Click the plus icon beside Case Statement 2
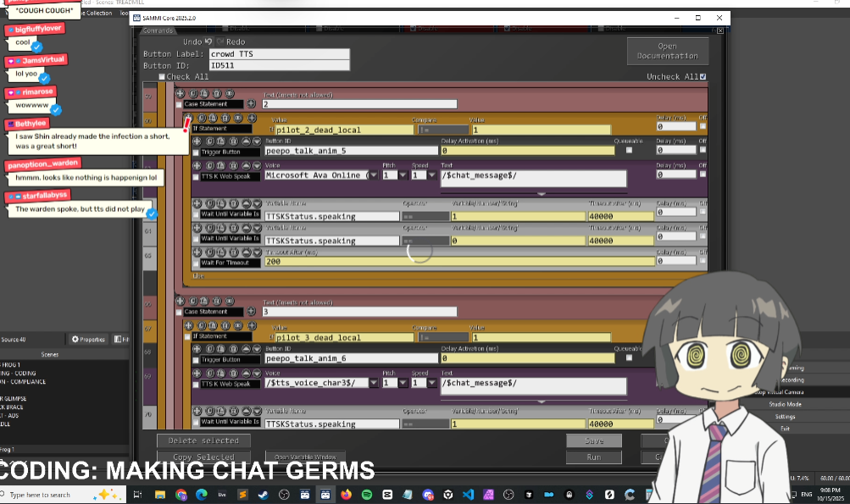Screen dimensions: 850x504 tap(251, 104)
